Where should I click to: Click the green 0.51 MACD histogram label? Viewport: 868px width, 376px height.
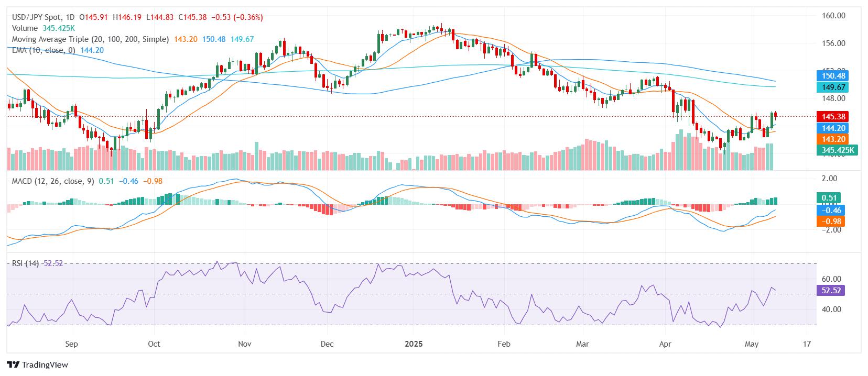(x=829, y=198)
